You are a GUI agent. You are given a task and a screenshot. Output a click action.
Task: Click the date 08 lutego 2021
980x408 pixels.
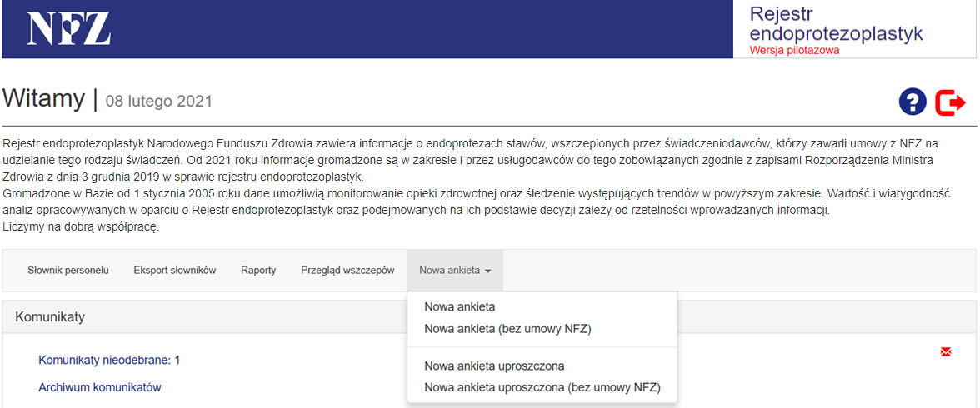(x=158, y=102)
